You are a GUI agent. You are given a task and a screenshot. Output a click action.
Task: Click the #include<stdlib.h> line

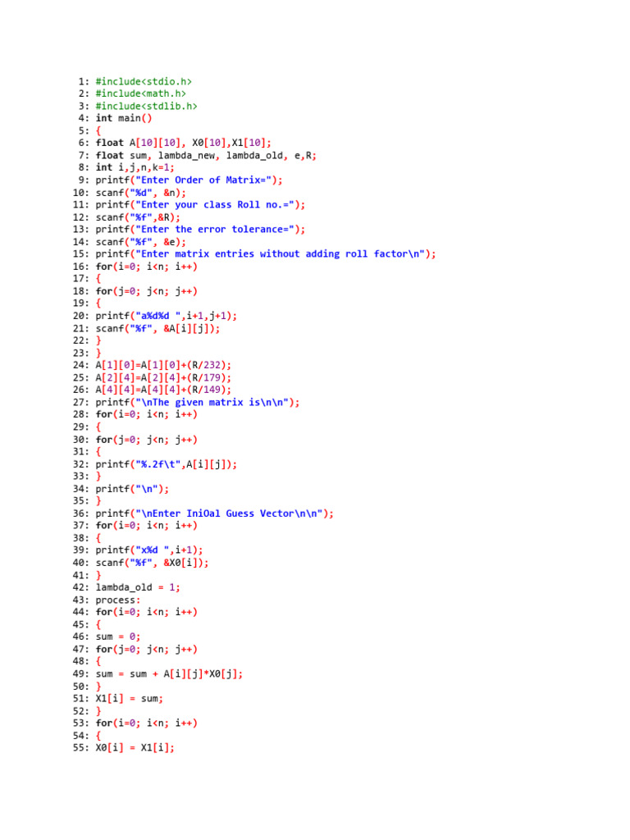pos(146,106)
